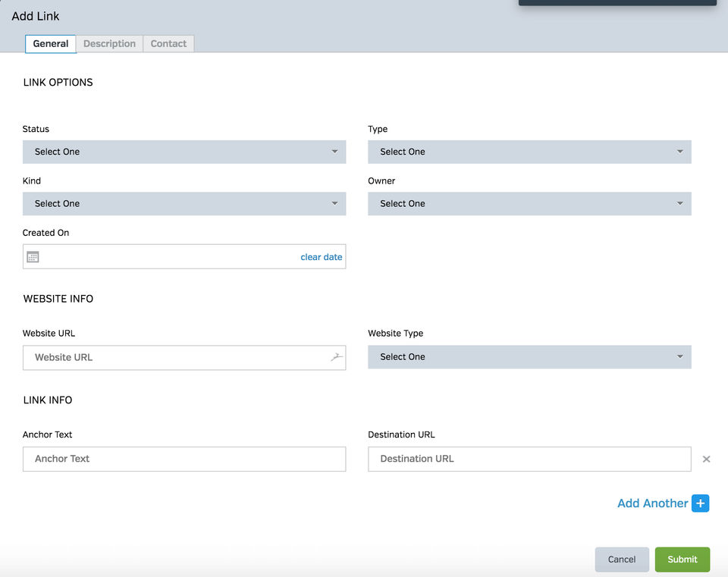Switch to the Contact tab
The image size is (728, 577).
pos(168,44)
